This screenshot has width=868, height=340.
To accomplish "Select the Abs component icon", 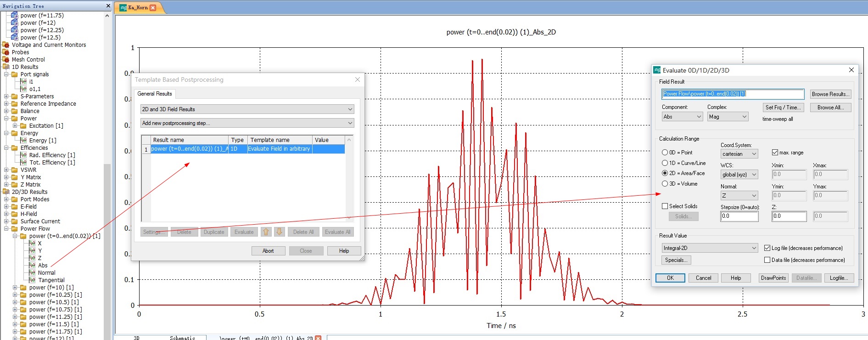I will coord(32,265).
